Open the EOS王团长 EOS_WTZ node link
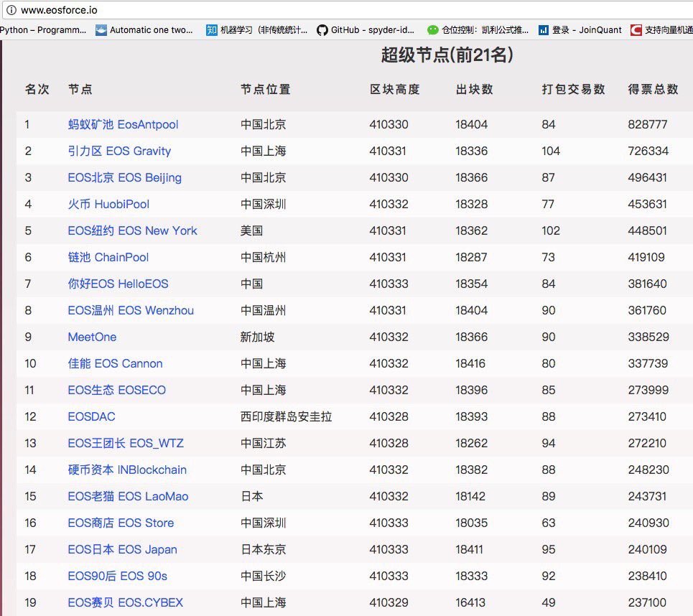Image resolution: width=693 pixels, height=616 pixels. 126,443
